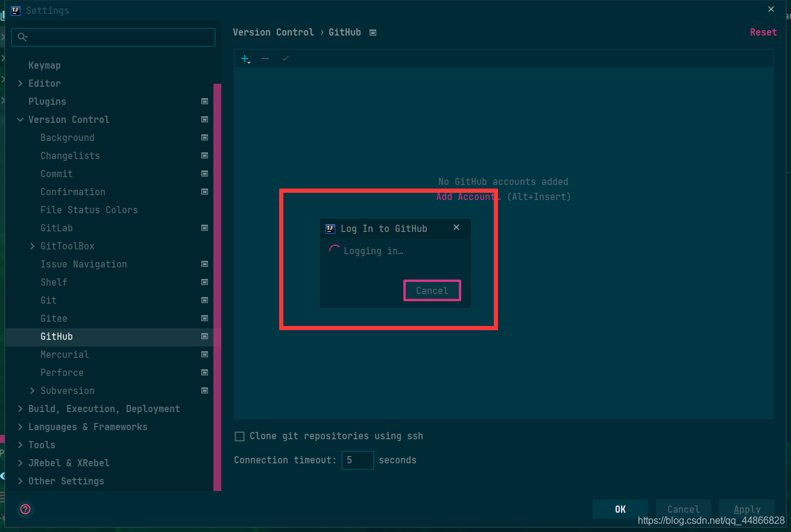Screen dimensions: 791x532
Task: Click the settings tree scrollbar
Action: (218, 287)
